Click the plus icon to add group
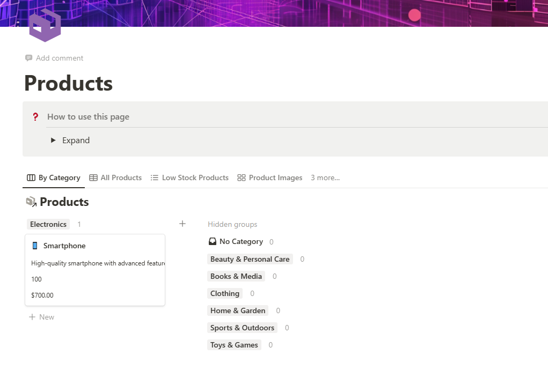Viewport: 548px width, 392px height. click(182, 224)
